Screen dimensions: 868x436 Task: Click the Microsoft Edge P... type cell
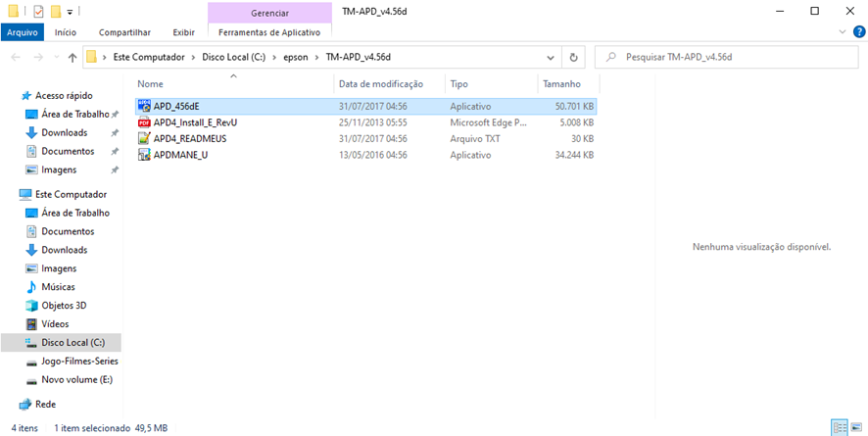(486, 122)
